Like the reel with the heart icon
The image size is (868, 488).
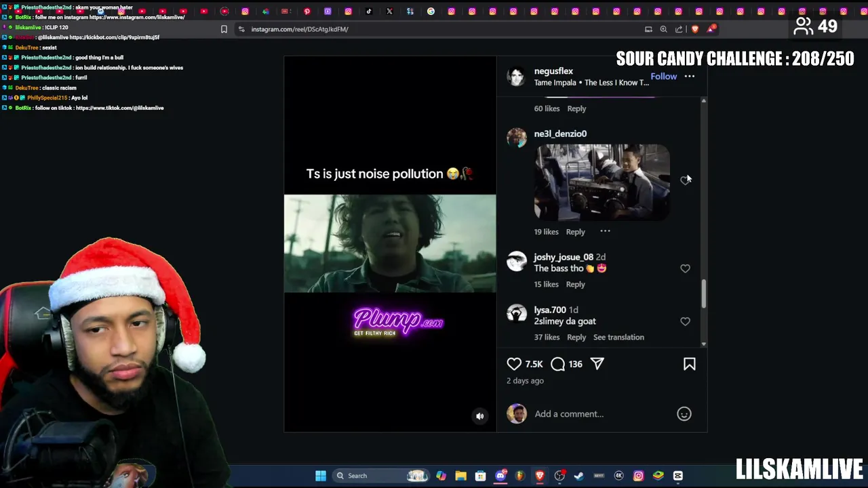coord(514,364)
